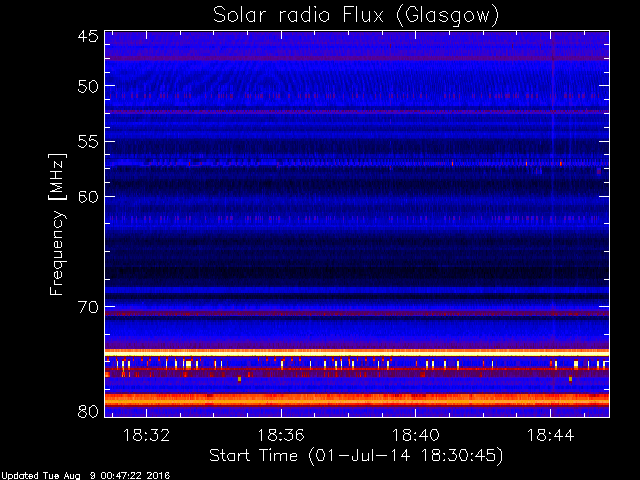The width and height of the screenshot is (640, 480).
Task: Click the orange-yellow emission band near 79 MHz
Action: (x=357, y=400)
